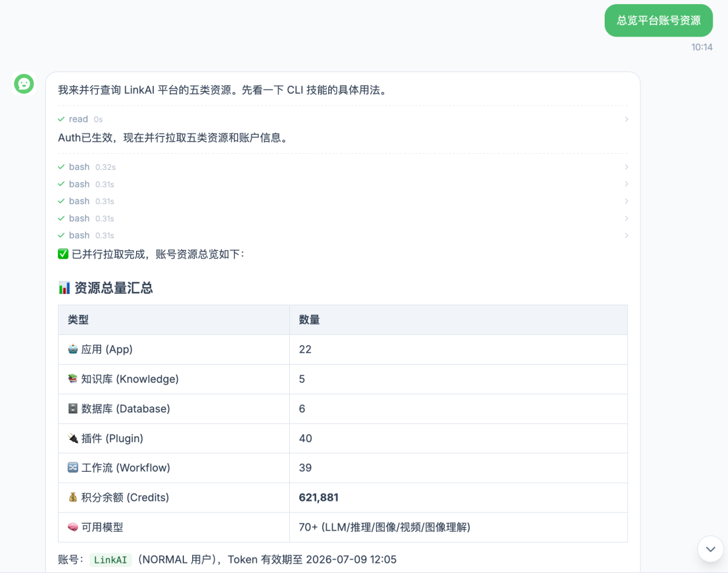The height and width of the screenshot is (573, 728).
Task: Click the value 5 in the 知识库 row
Action: point(302,380)
